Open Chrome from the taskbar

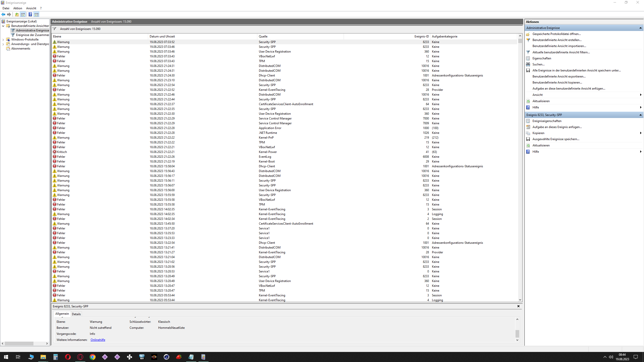tap(93, 357)
